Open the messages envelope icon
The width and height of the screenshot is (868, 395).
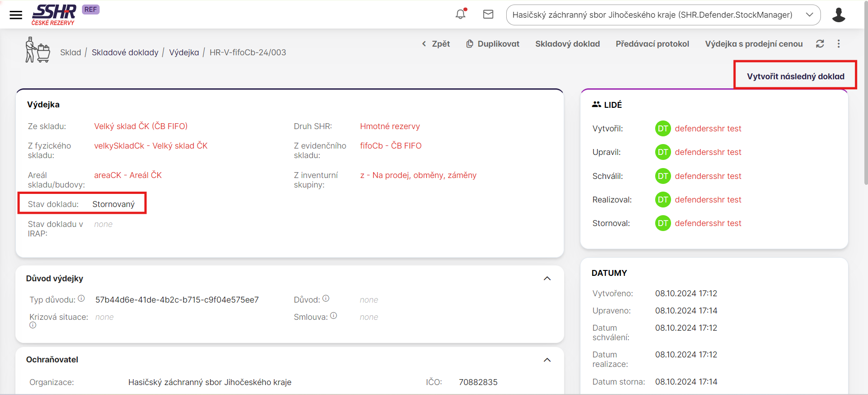tap(488, 14)
